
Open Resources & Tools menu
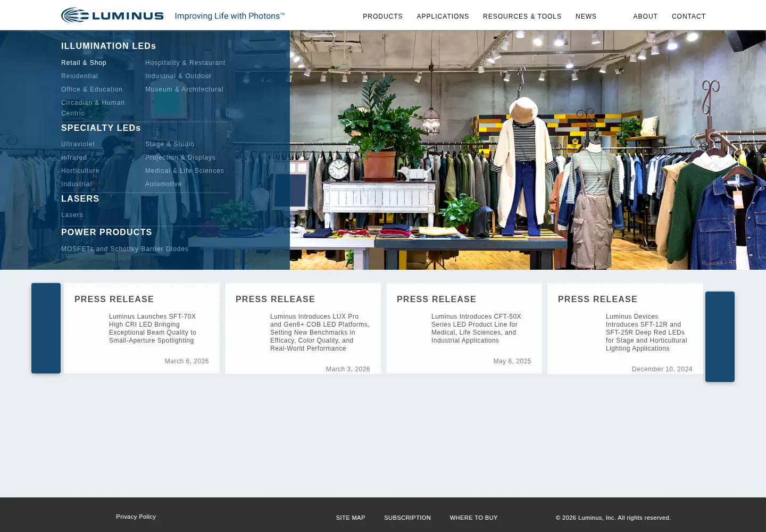click(x=522, y=16)
